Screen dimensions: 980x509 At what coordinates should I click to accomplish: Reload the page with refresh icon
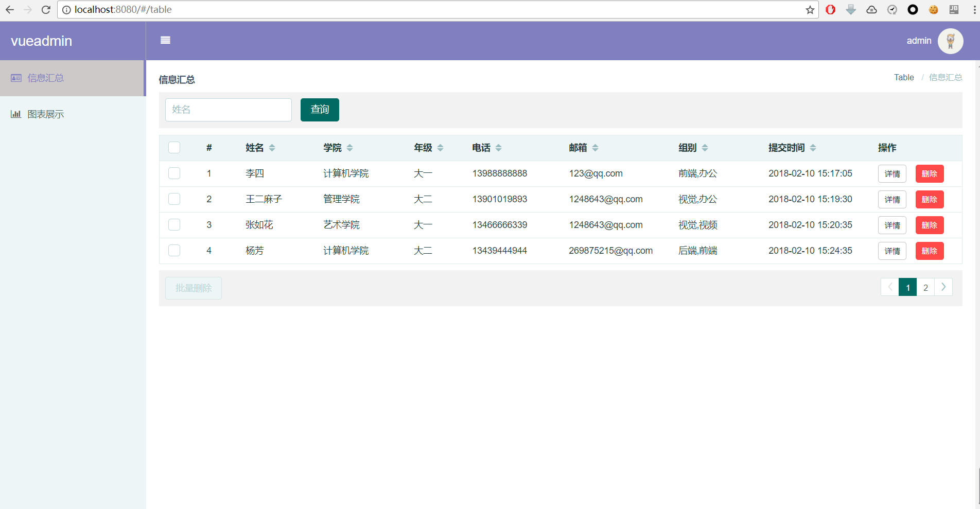tap(46, 10)
